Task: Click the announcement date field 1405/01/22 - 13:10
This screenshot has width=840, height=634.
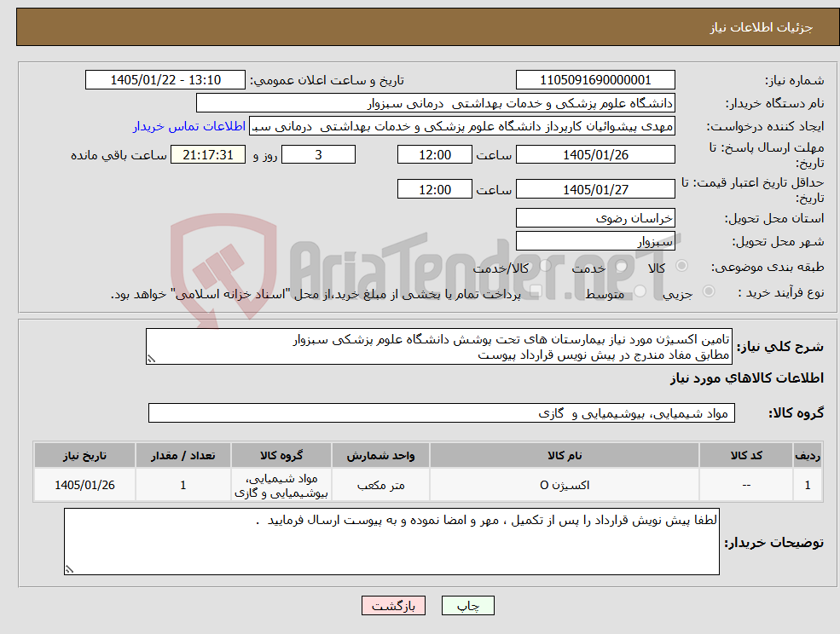Action: (165, 80)
